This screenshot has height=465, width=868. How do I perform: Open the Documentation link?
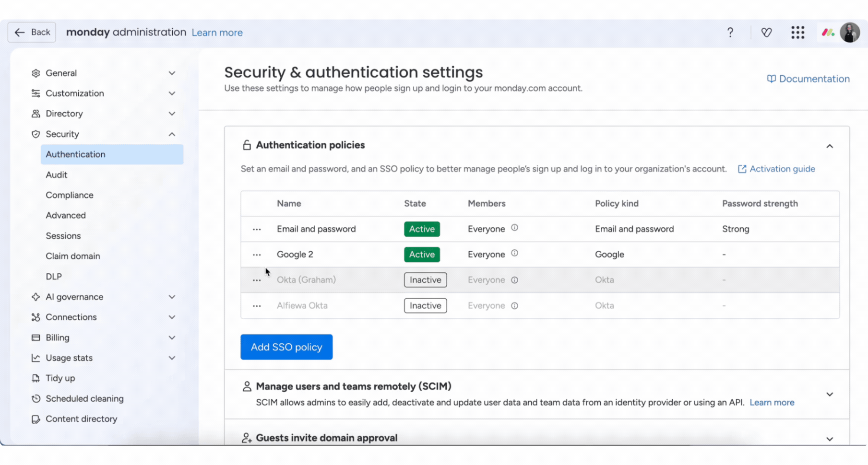808,79
